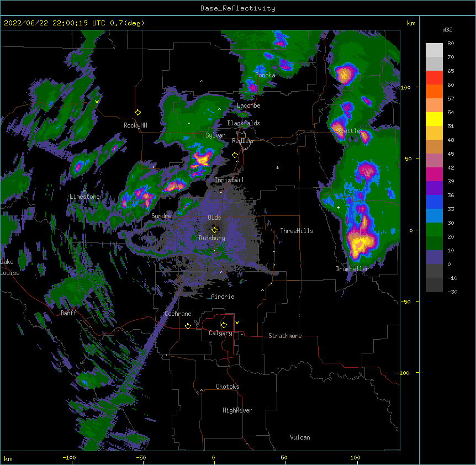Click the yellow V marker northwest of RockyMH

pyautogui.click(x=97, y=102)
